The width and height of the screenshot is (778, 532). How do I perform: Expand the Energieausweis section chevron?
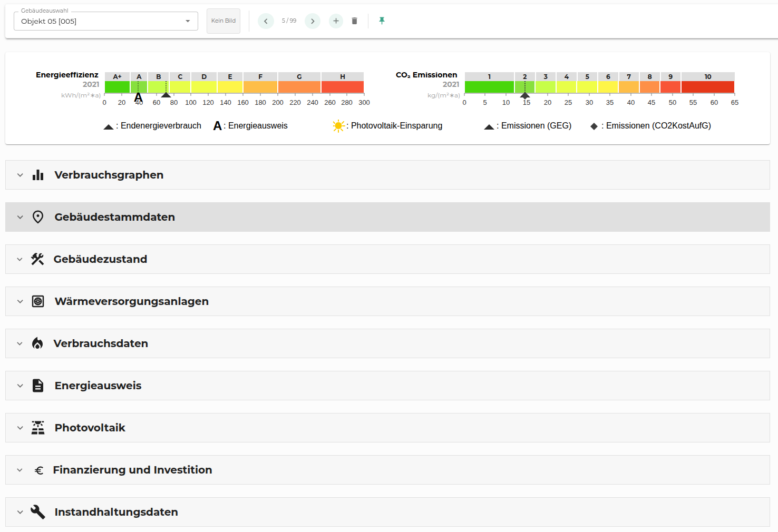pyautogui.click(x=20, y=386)
